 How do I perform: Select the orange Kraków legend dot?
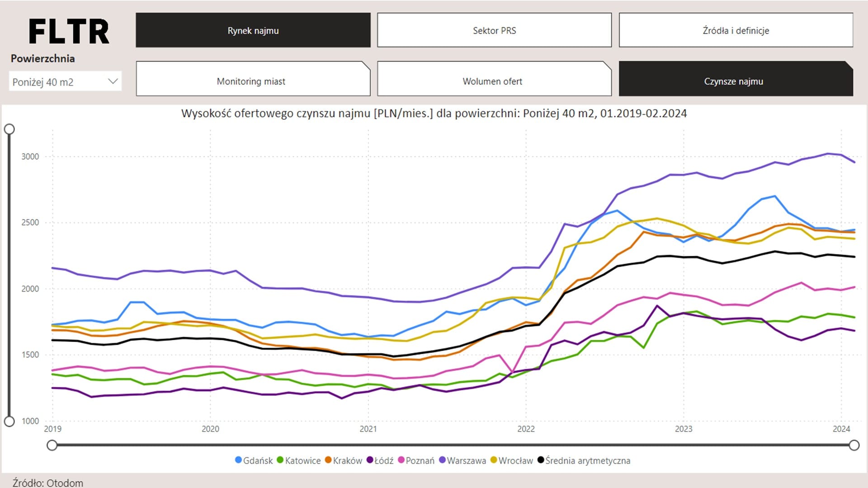pos(328,460)
